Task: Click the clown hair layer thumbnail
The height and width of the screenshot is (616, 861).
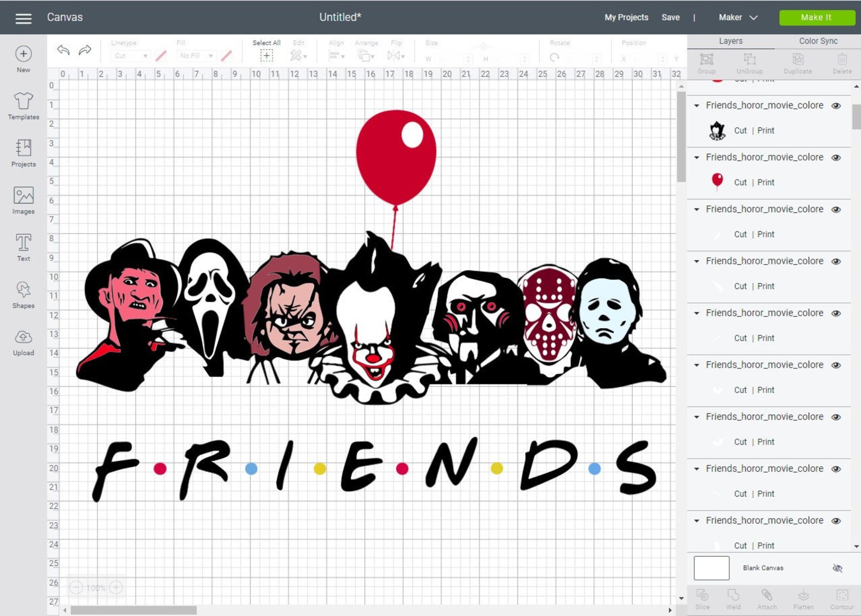Action: pos(717,131)
